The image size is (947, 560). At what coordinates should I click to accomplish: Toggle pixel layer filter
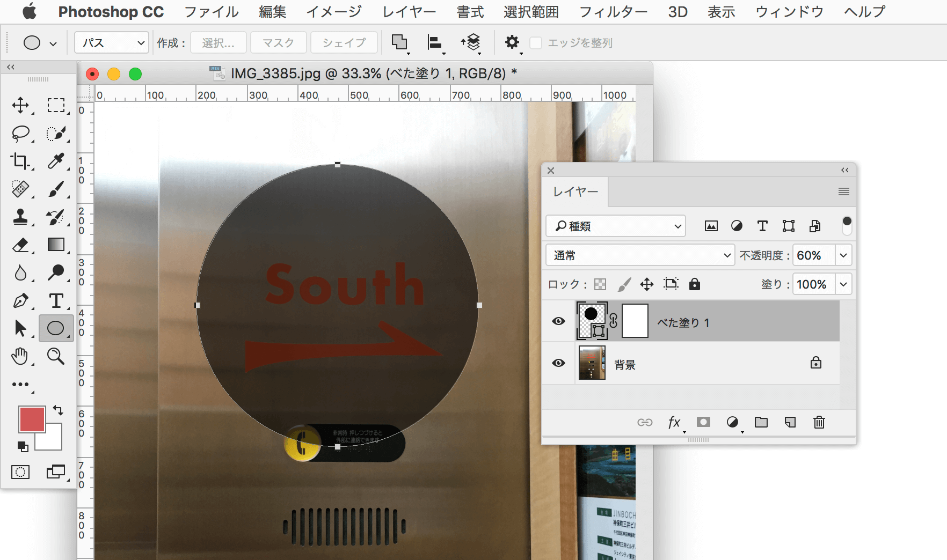click(711, 226)
